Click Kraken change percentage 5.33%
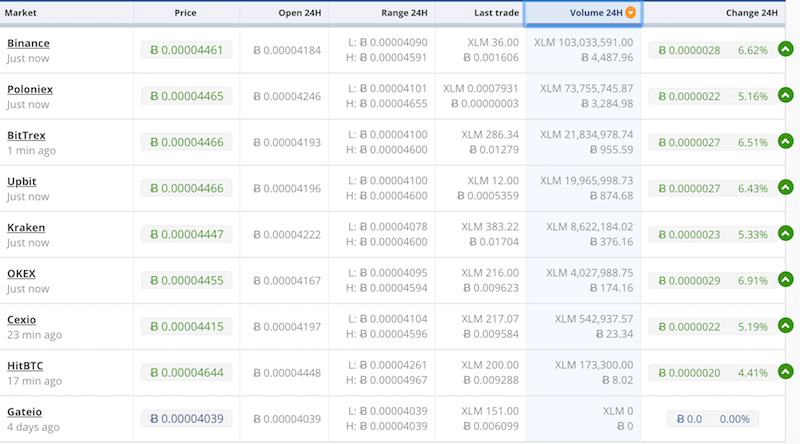The height and width of the screenshot is (444, 800). 753,235
